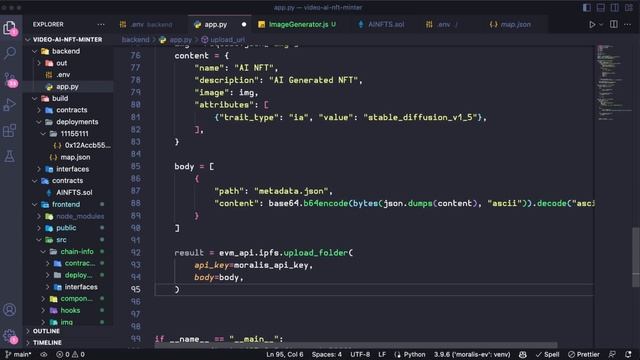Split the editor to the right
640x360 pixels.
click(x=613, y=24)
